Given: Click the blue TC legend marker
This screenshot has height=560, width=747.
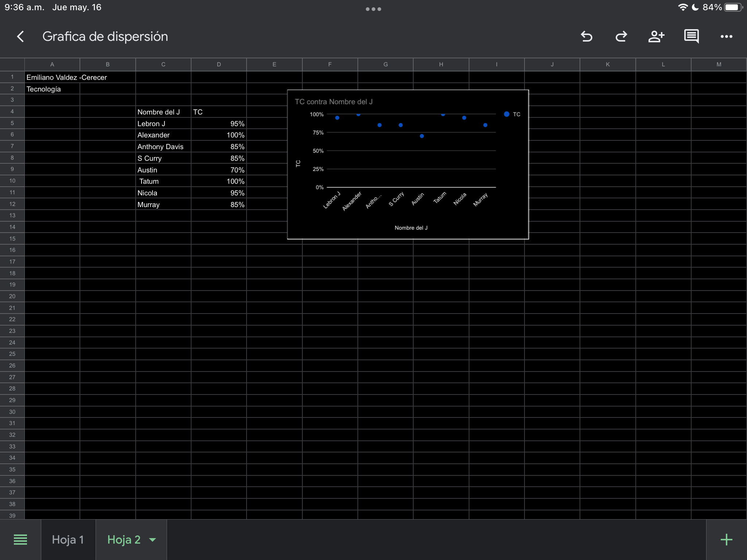Looking at the screenshot, I should coord(507,114).
